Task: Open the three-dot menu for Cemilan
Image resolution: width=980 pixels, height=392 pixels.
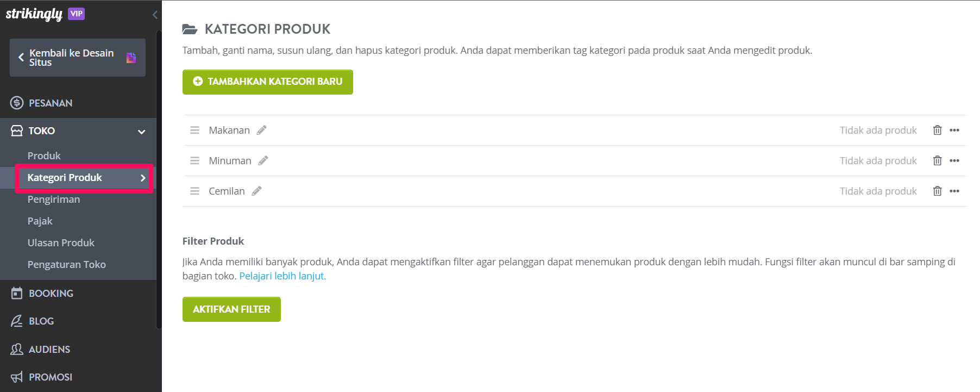Action: [x=954, y=191]
